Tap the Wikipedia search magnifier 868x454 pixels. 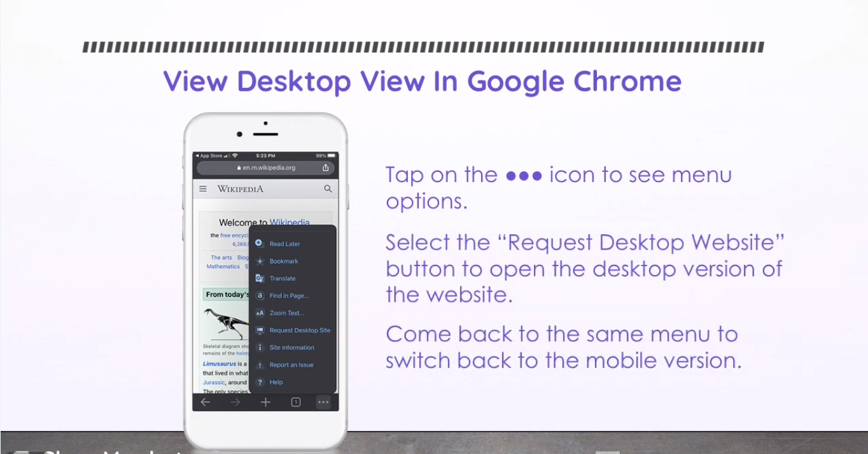coord(327,188)
